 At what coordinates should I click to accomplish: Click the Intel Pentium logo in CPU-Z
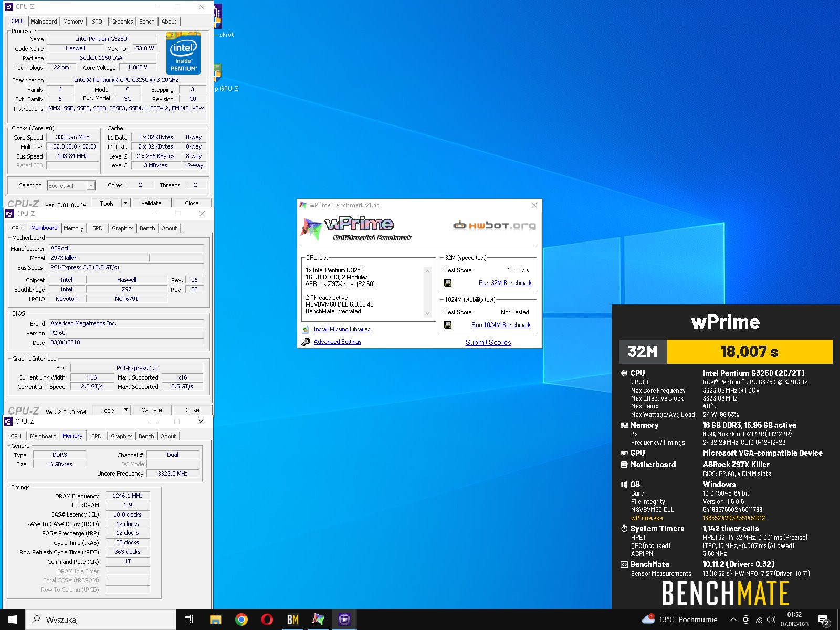pos(183,53)
